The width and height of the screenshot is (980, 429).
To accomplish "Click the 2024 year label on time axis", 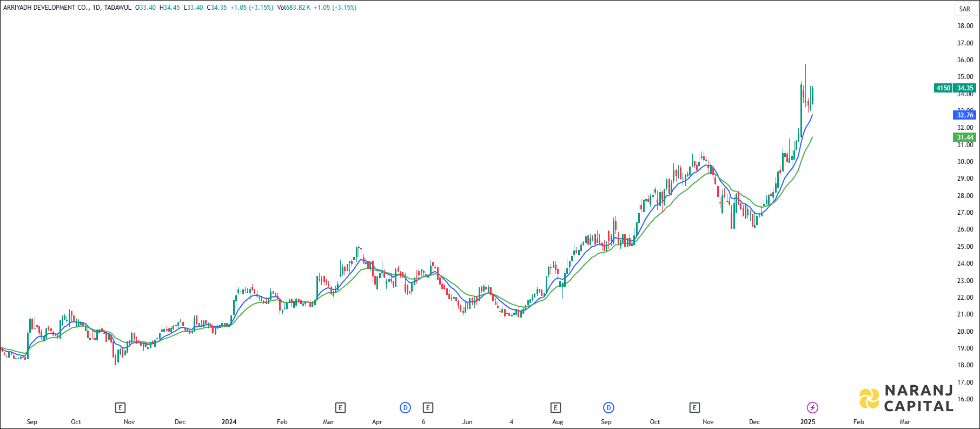I will click(x=229, y=422).
